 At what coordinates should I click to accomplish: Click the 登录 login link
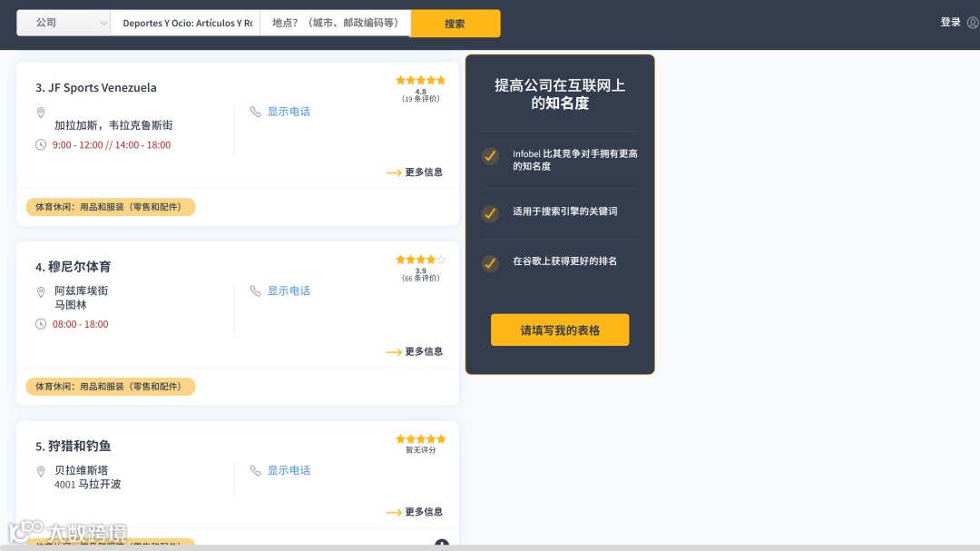point(950,23)
